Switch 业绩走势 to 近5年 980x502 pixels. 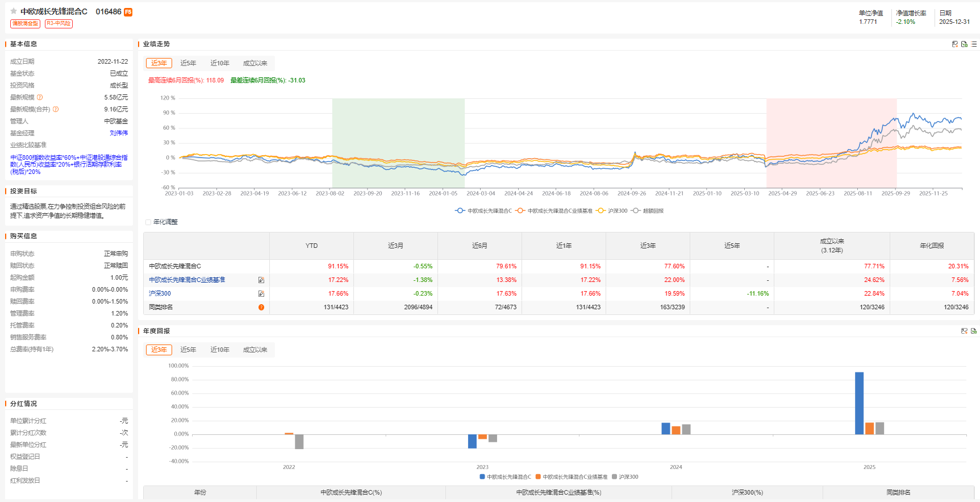point(188,63)
